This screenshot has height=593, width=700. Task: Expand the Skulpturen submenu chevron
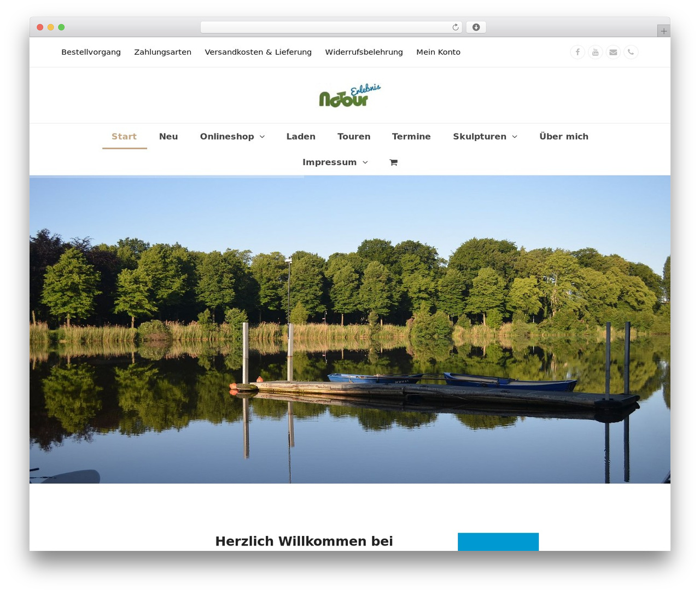515,137
